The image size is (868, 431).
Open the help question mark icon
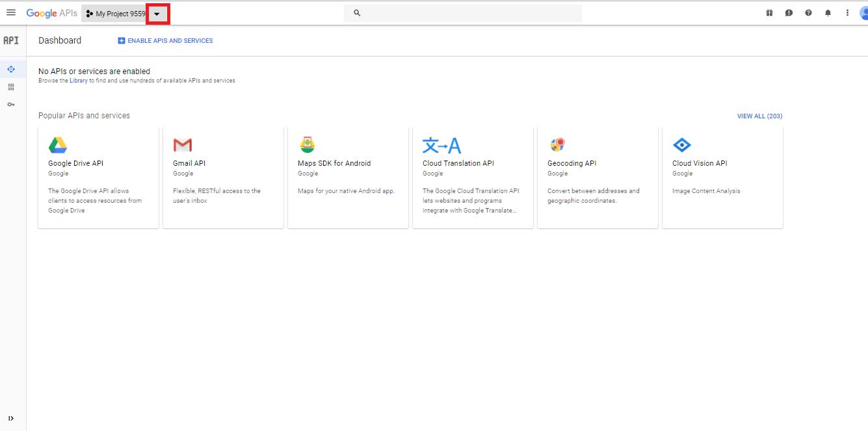[x=808, y=13]
